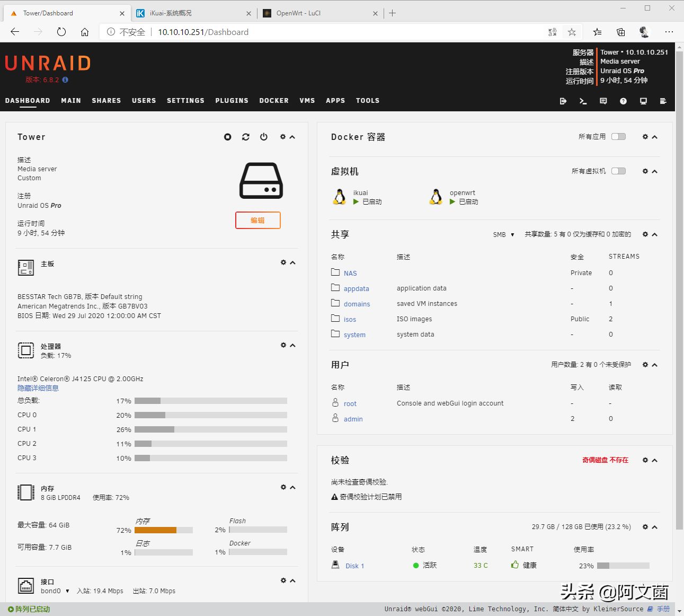
Task: Go to the SHARES menu
Action: [106, 101]
